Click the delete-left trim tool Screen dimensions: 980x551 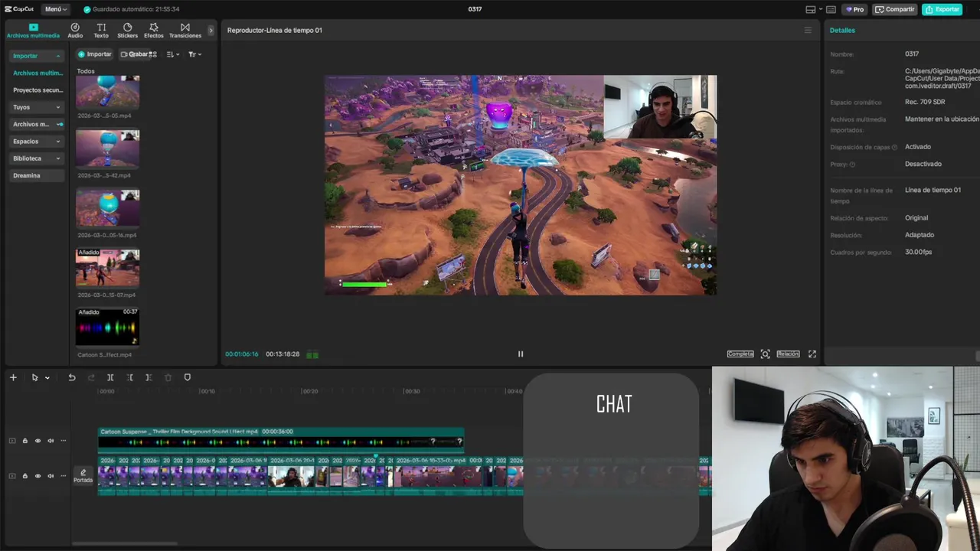pos(130,377)
